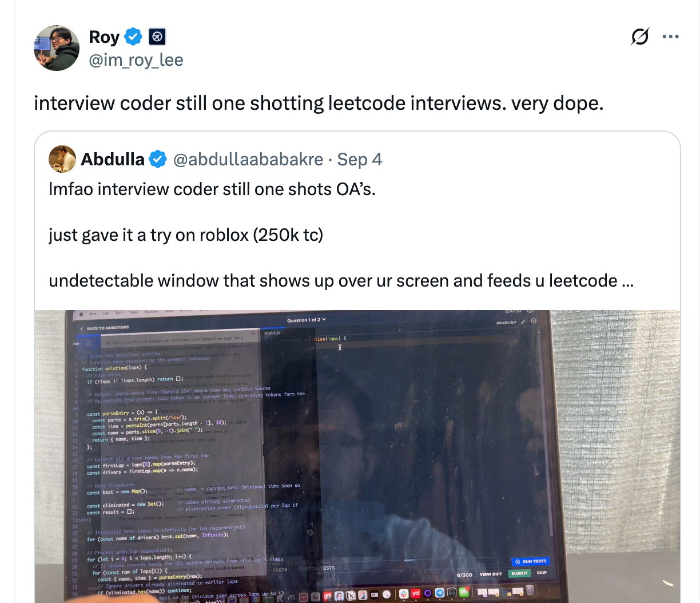Click the affiliate badge next to Roy's name
Viewport: 700px width, 603px height.
pos(157,37)
